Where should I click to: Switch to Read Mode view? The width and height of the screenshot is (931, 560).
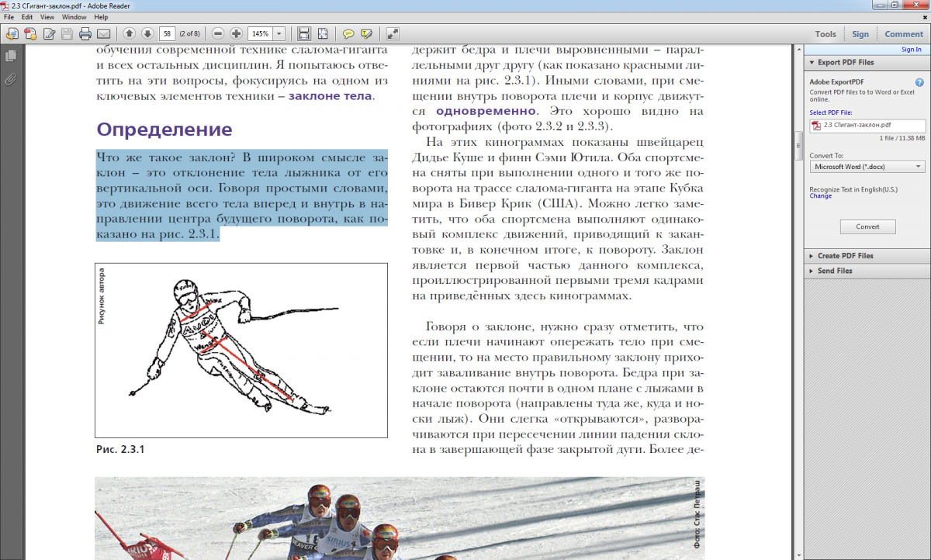tap(393, 33)
